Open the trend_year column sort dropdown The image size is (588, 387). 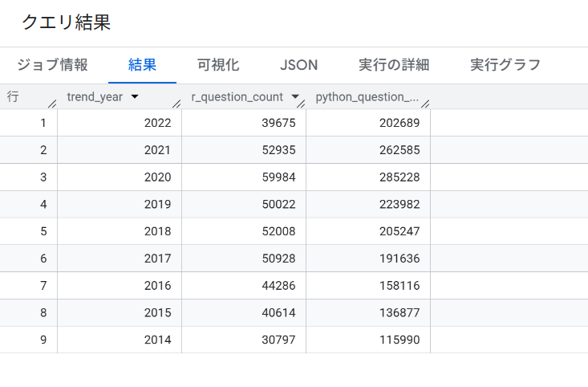pyautogui.click(x=134, y=97)
